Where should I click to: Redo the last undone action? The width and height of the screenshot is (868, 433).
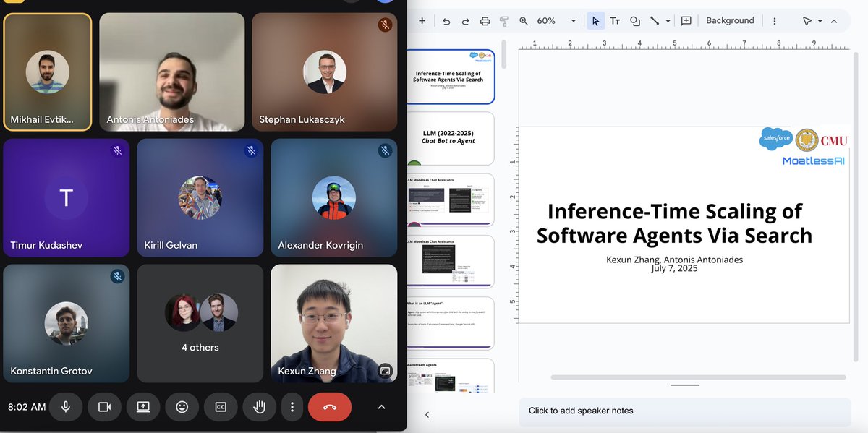(x=465, y=21)
